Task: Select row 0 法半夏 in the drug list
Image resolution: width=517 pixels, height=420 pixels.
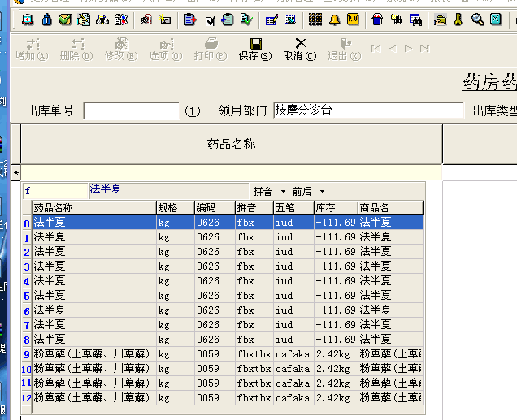Action: [x=93, y=222]
